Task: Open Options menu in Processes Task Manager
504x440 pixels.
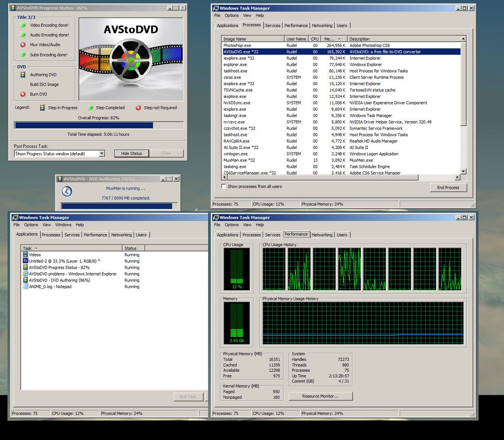Action: (231, 15)
